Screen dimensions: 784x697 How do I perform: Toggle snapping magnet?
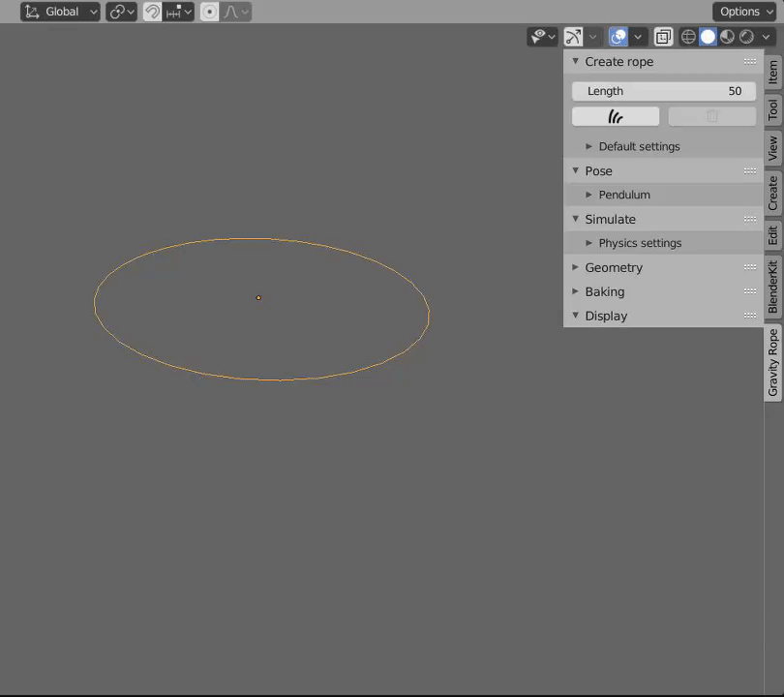152,12
